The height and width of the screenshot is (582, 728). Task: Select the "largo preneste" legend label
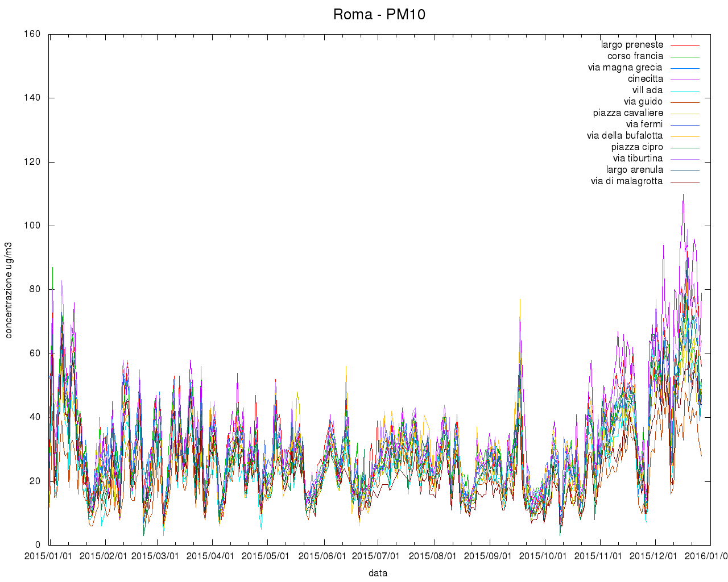pos(632,44)
